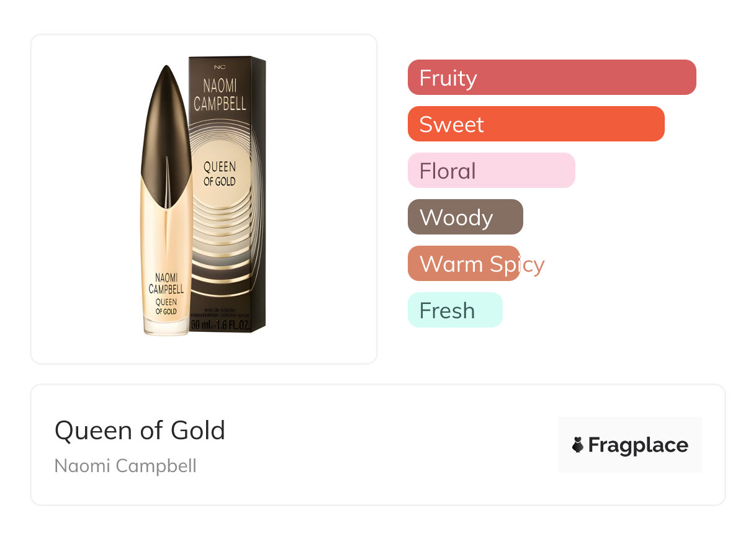This screenshot has height=536, width=756.
Task: Select the Sweet accord bar
Action: pos(536,124)
